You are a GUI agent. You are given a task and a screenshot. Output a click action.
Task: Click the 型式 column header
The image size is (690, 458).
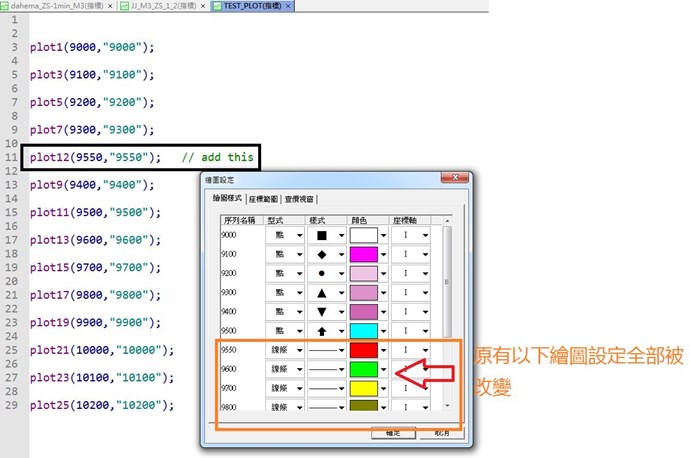coord(284,220)
